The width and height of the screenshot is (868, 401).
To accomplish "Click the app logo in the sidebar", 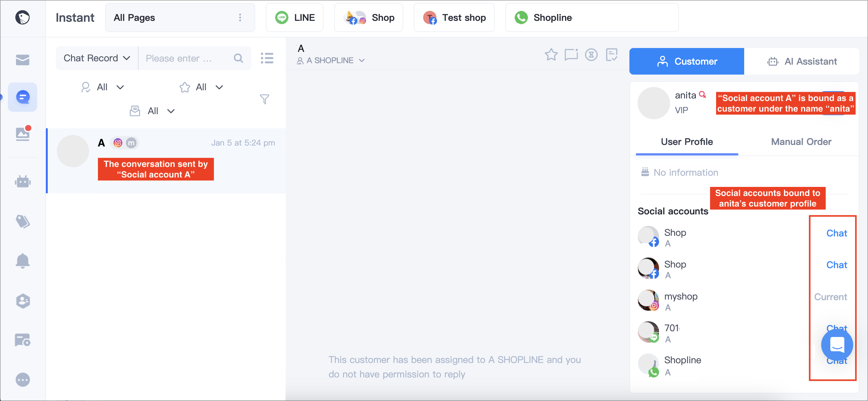I will coord(22,18).
